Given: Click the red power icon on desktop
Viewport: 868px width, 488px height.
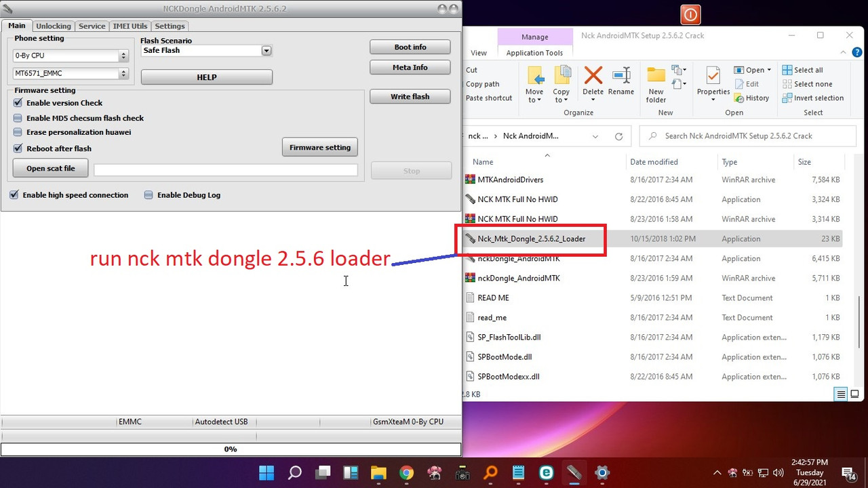Looking at the screenshot, I should pos(690,14).
